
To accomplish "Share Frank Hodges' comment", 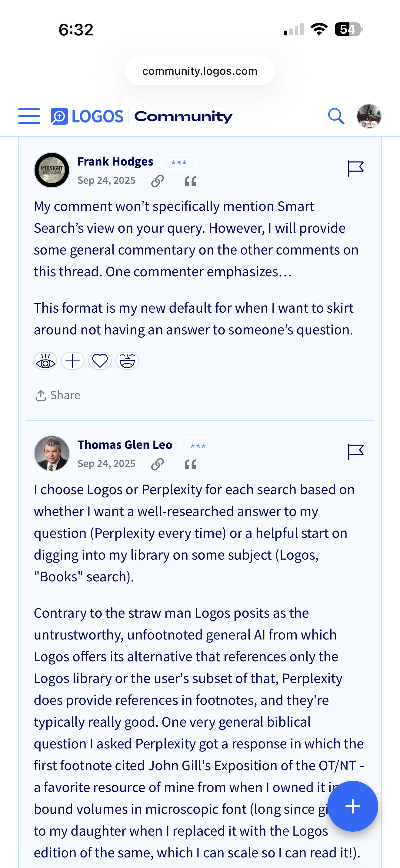I will pyautogui.click(x=58, y=395).
